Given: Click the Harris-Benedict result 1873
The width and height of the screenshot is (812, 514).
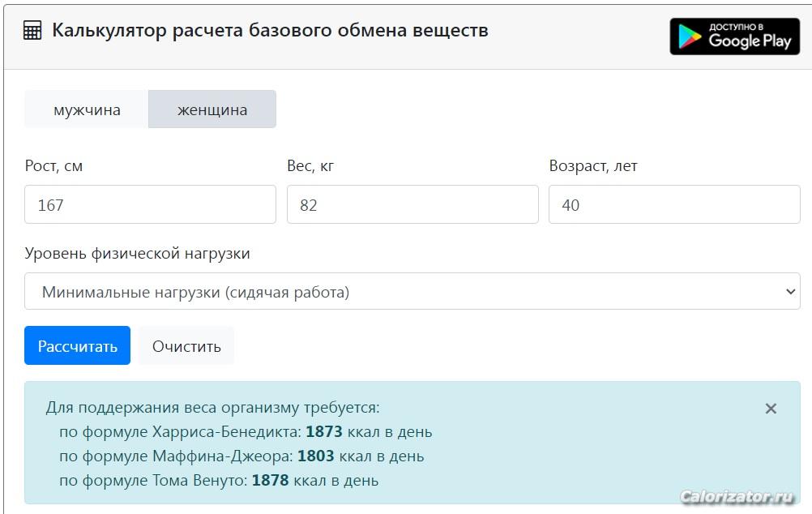Looking at the screenshot, I should 324,431.
